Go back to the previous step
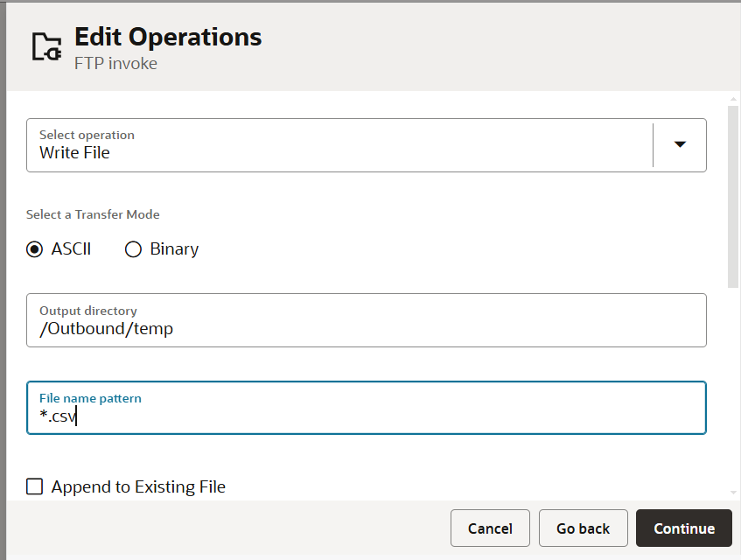741x560 pixels. tap(584, 528)
